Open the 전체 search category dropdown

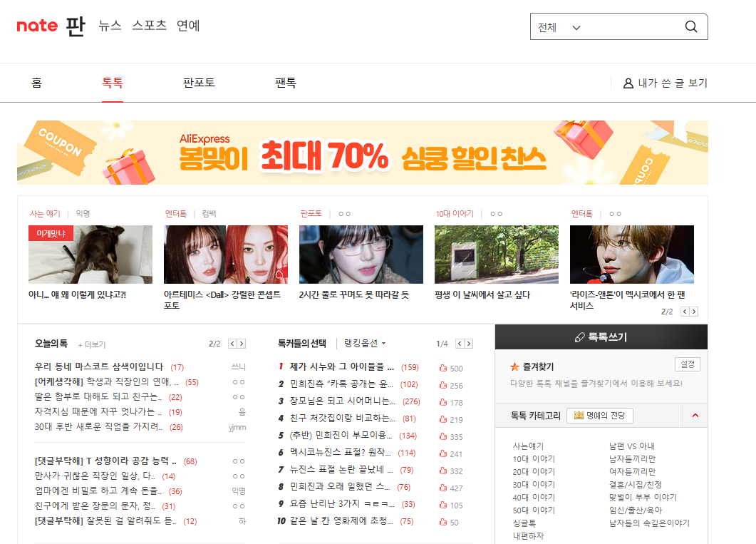point(559,27)
